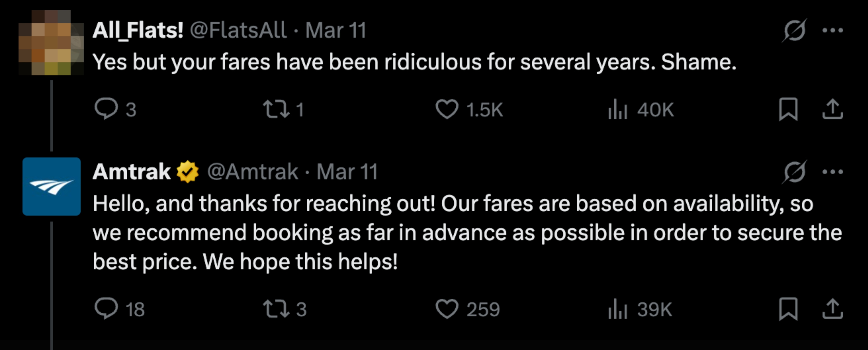
Task: Click the All_Flats! profile picture
Action: 51,43
